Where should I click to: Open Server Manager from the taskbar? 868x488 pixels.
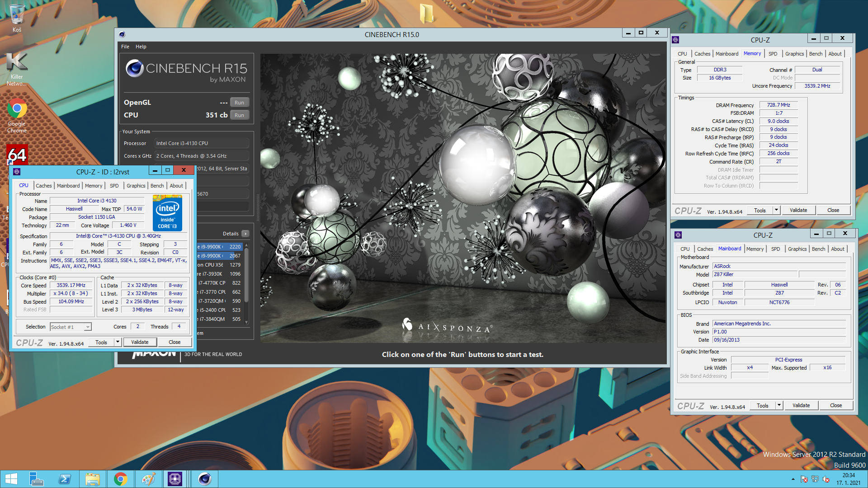coord(36,479)
